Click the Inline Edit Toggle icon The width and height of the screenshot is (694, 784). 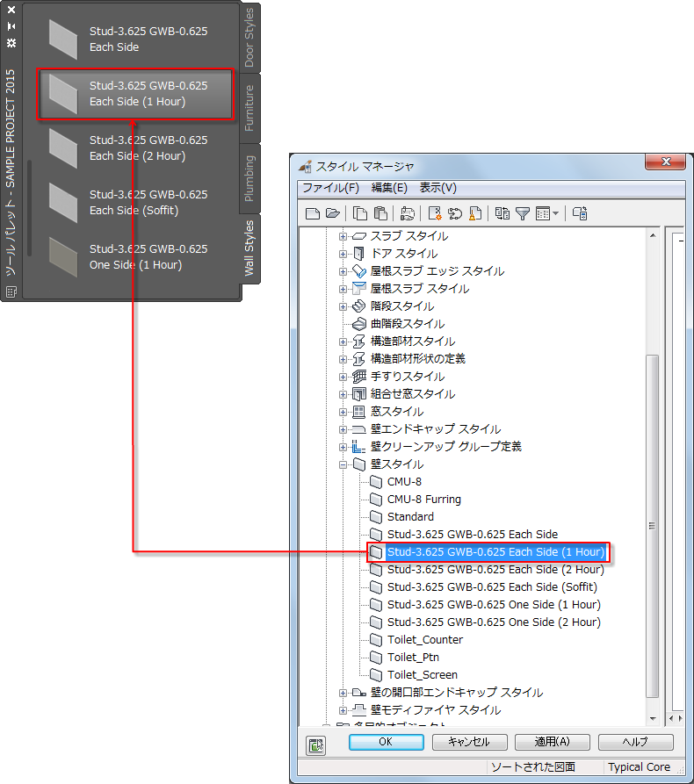click(580, 213)
